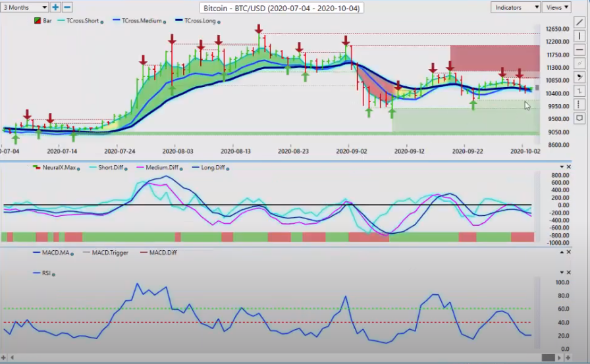Select the leaf-shaped annotation tool
Image resolution: width=590 pixels, height=364 pixels.
click(x=579, y=77)
